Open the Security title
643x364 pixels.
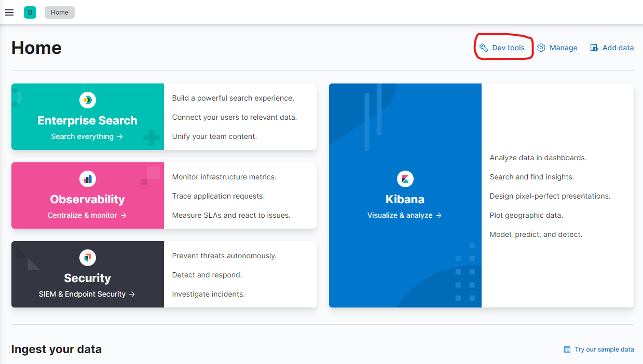coord(88,278)
